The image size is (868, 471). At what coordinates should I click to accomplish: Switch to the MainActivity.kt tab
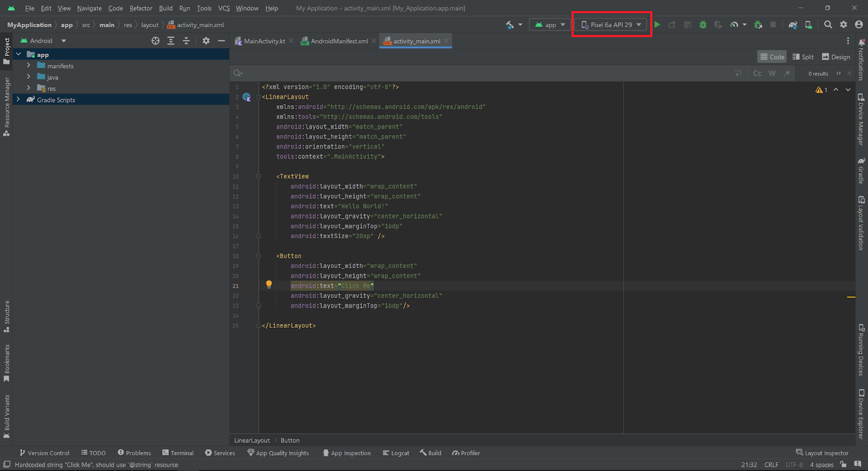click(264, 41)
